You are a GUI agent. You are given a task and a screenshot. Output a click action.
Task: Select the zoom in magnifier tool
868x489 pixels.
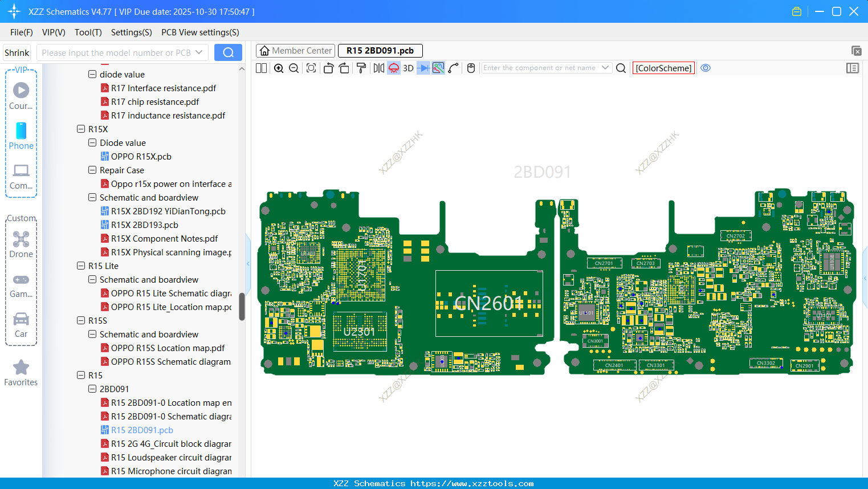(279, 68)
